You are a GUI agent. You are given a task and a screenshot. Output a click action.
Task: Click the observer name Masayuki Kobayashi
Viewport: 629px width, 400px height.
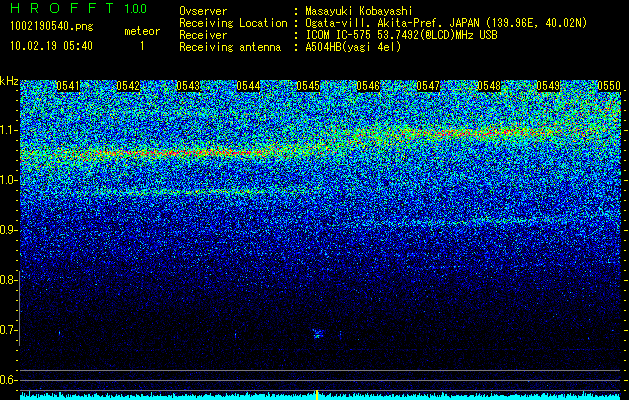(359, 12)
